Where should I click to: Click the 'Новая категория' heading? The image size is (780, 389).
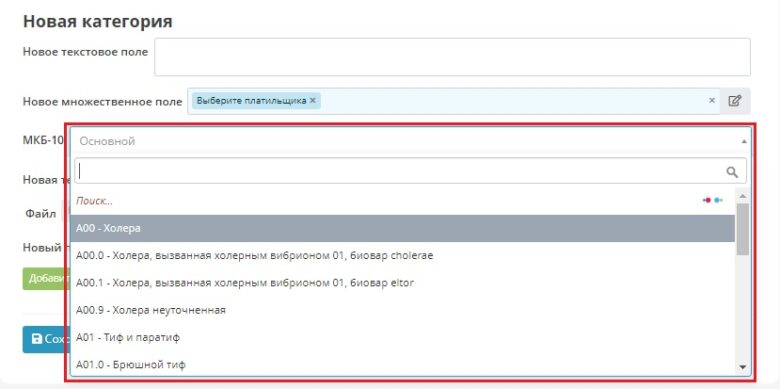[98, 21]
